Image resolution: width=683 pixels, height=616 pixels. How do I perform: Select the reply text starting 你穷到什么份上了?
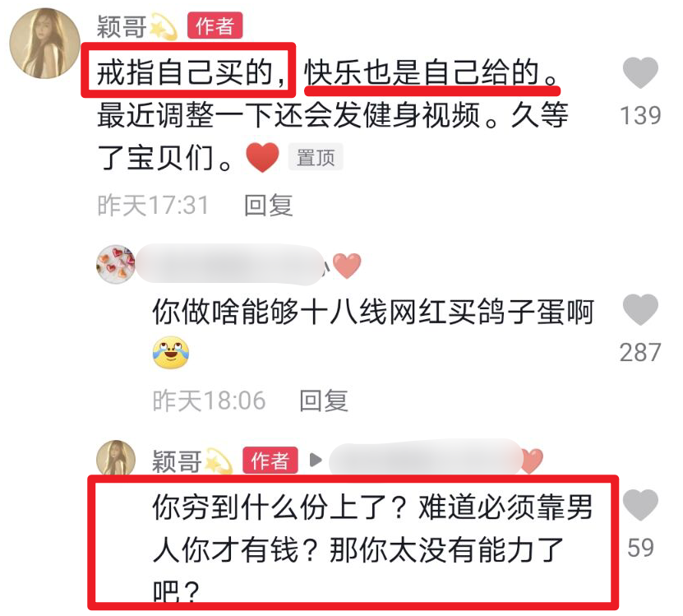tap(373, 550)
